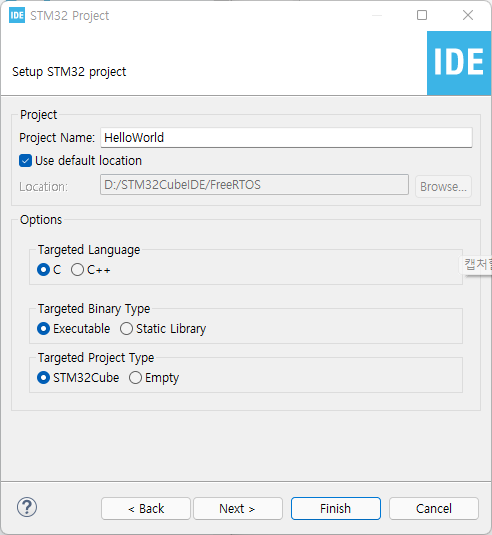
Task: Cancel the STM32 project wizard
Action: coord(434,508)
